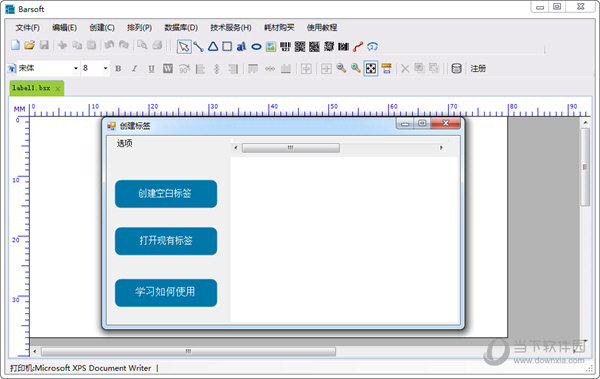The height and width of the screenshot is (379, 600).
Task: Click the rotate 90 degrees icon
Action: [184, 69]
